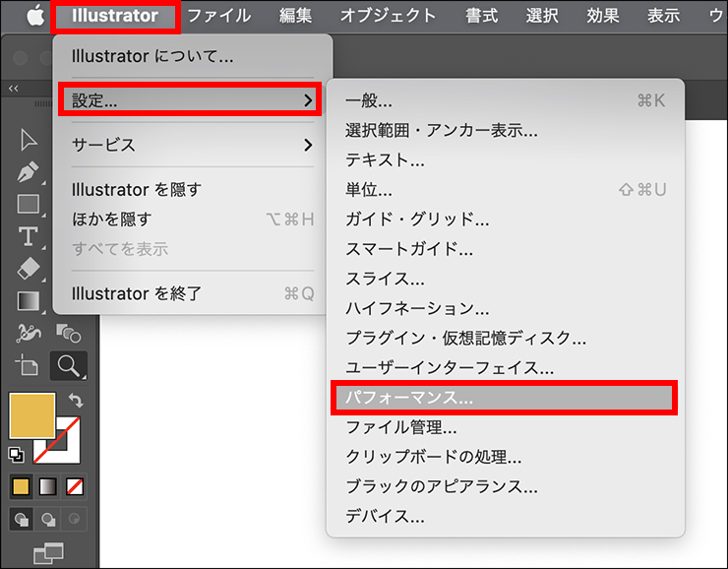Collapse the toolbar with double-arrow

coord(13,89)
